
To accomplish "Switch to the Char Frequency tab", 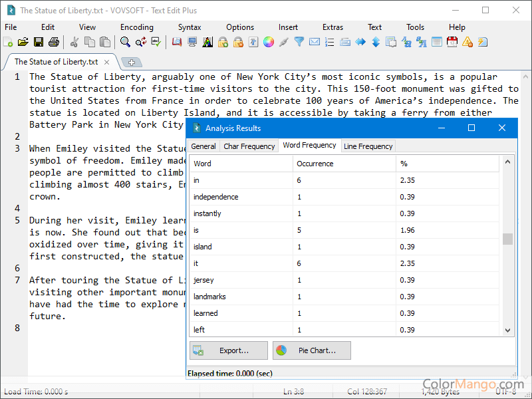I will pyautogui.click(x=249, y=146).
